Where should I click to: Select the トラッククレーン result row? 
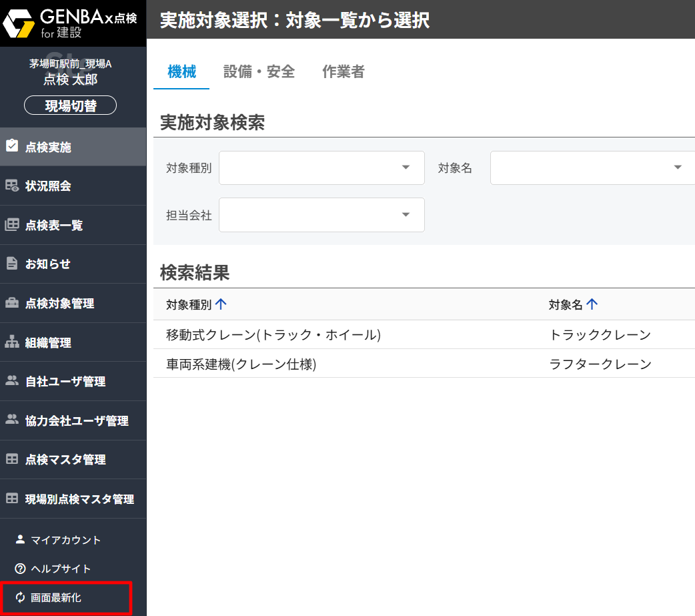[424, 334]
